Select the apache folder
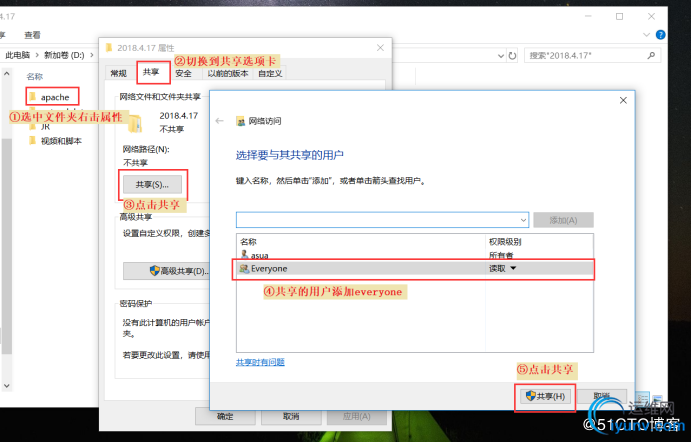Screen dimensions: 691x442 coord(53,97)
